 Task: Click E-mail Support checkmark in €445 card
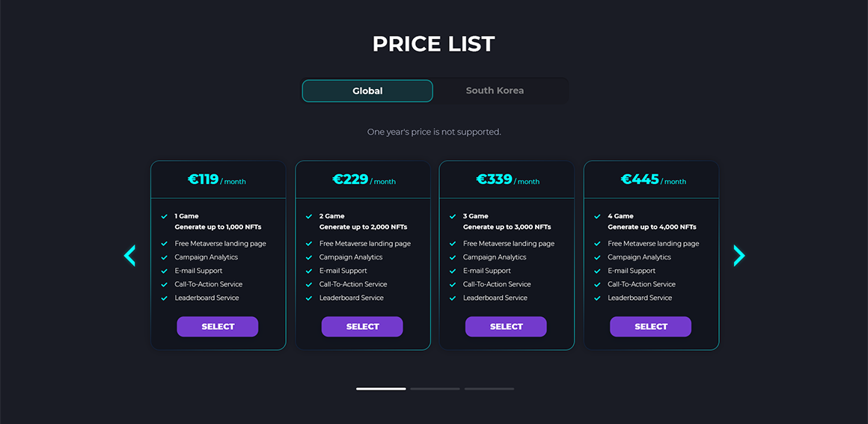[597, 271]
